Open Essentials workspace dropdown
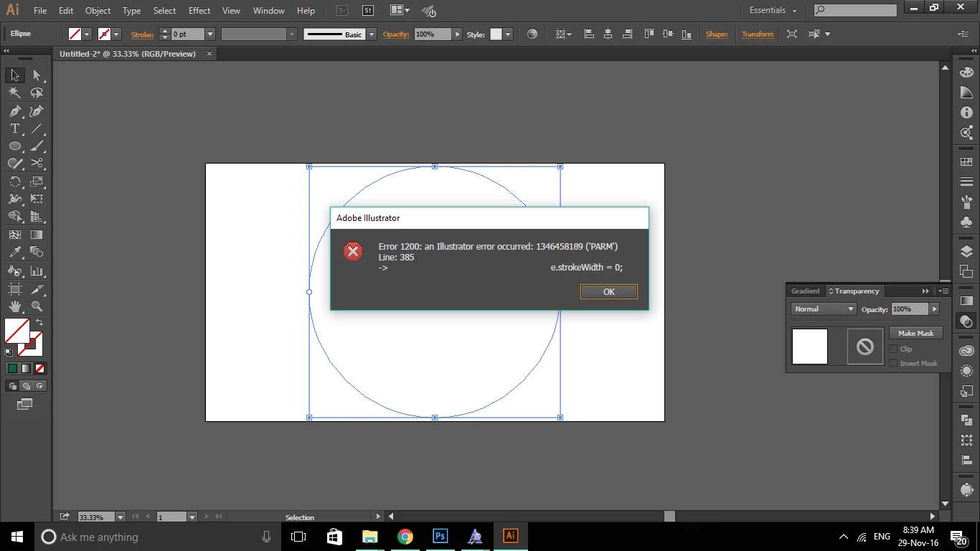 (x=773, y=10)
